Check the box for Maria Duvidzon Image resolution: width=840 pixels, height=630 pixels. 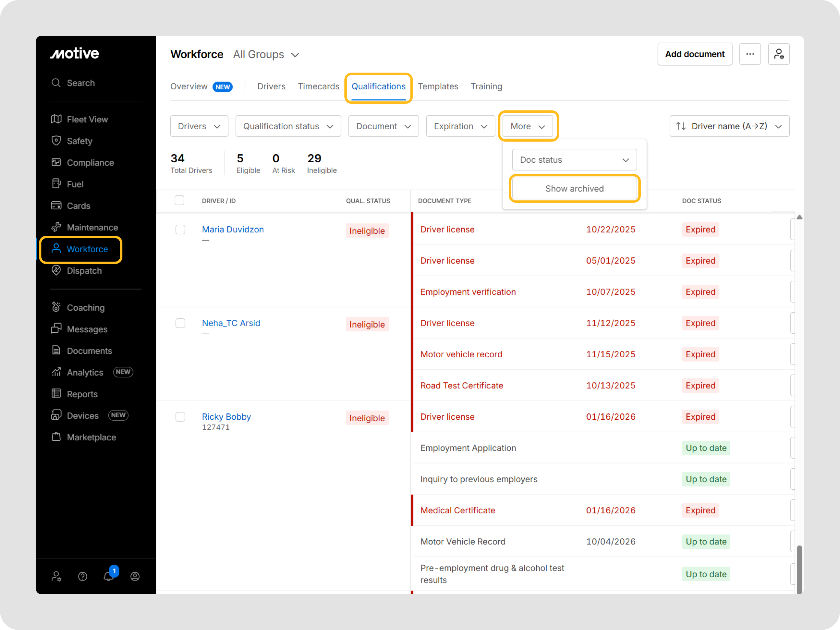tap(180, 229)
